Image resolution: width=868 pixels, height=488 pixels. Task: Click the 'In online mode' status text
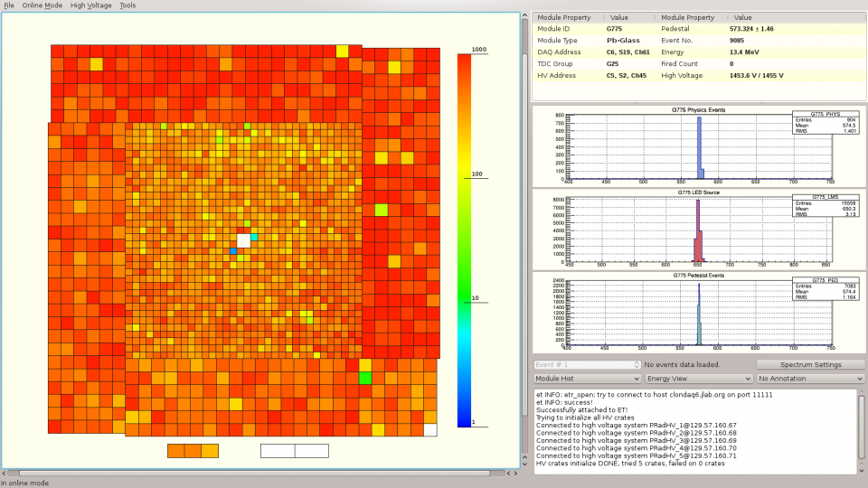click(25, 483)
